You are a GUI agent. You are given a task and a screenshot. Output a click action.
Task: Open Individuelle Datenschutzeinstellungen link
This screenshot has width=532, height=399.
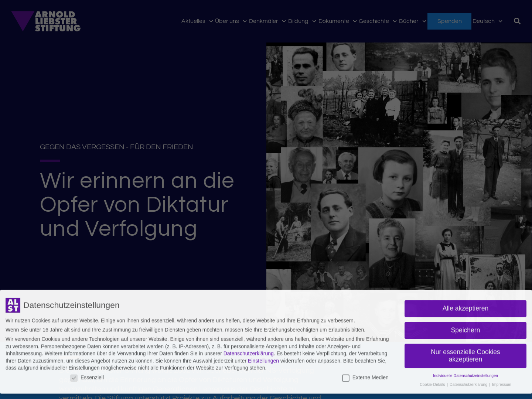tap(465, 376)
